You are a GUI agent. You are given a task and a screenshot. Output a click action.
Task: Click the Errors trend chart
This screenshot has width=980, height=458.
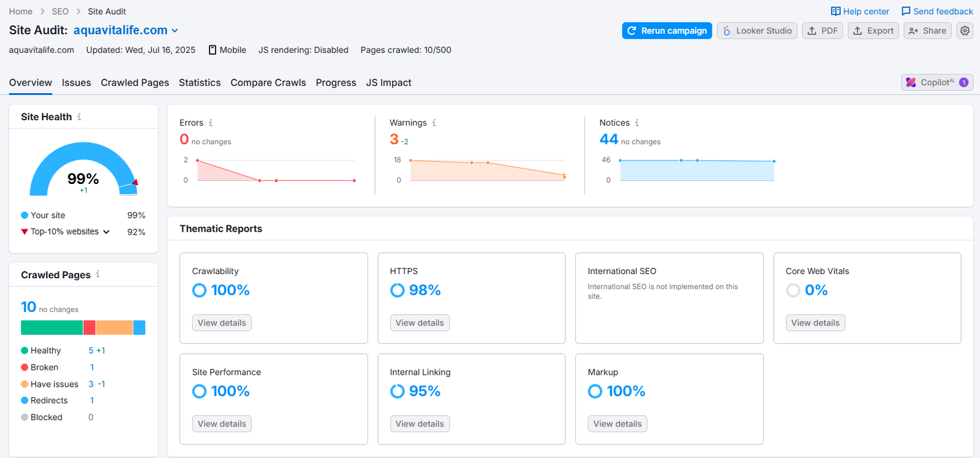tap(276, 170)
